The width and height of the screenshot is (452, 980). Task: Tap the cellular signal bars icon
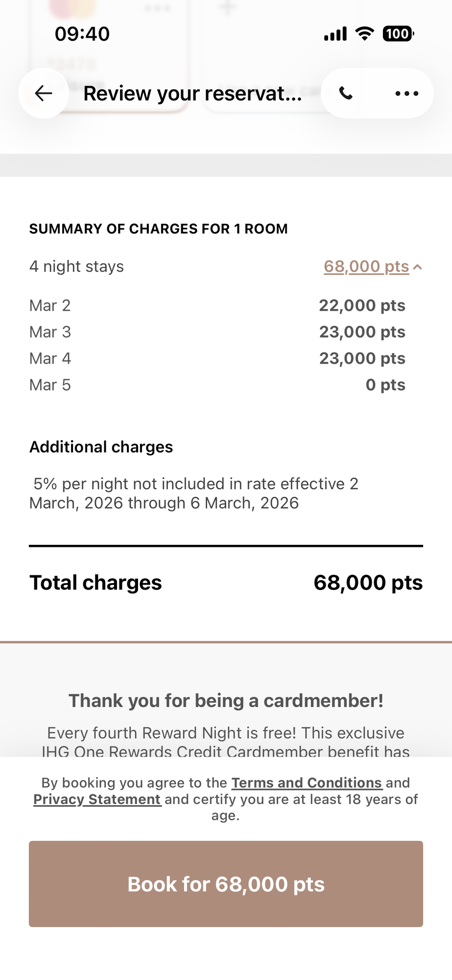pos(335,34)
